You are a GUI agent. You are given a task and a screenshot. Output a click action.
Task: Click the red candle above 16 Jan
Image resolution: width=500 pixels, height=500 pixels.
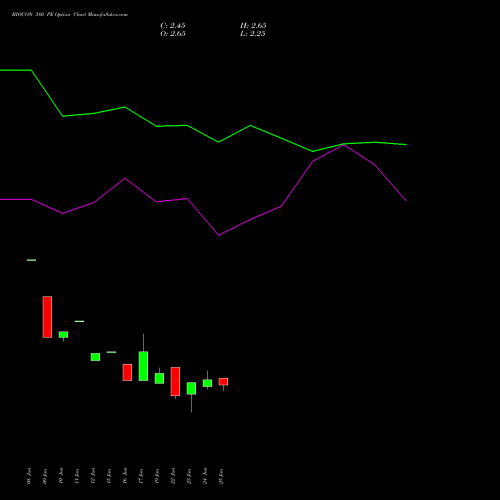point(127,372)
